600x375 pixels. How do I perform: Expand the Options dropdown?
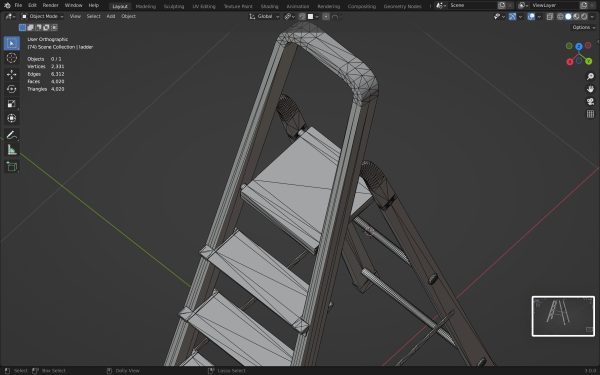coord(584,27)
